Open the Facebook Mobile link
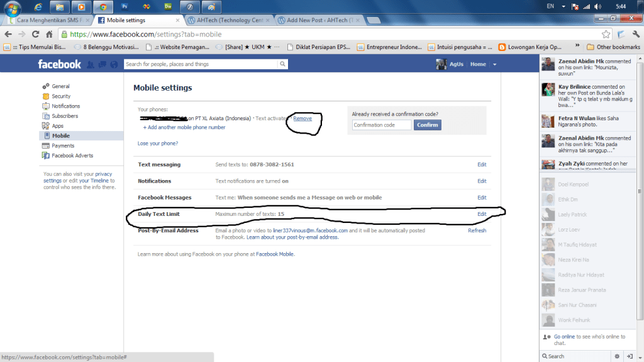 pyautogui.click(x=275, y=254)
